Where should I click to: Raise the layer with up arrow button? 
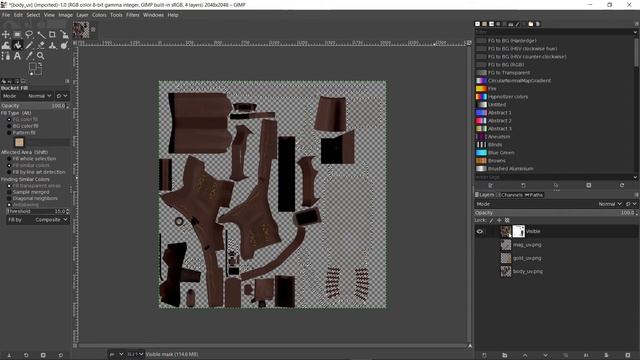[x=525, y=356]
